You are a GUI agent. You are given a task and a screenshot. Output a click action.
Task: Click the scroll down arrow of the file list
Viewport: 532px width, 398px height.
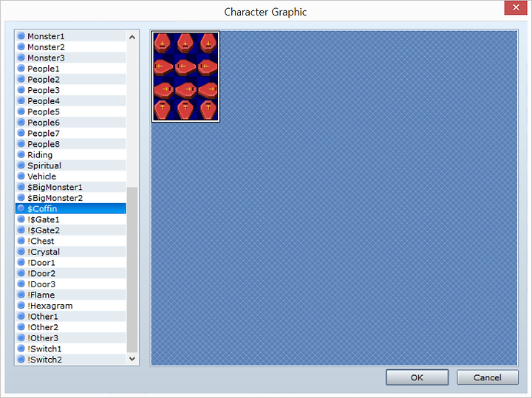click(x=132, y=359)
